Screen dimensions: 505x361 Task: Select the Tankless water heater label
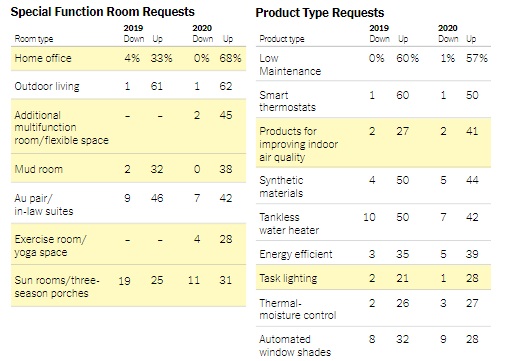point(289,224)
